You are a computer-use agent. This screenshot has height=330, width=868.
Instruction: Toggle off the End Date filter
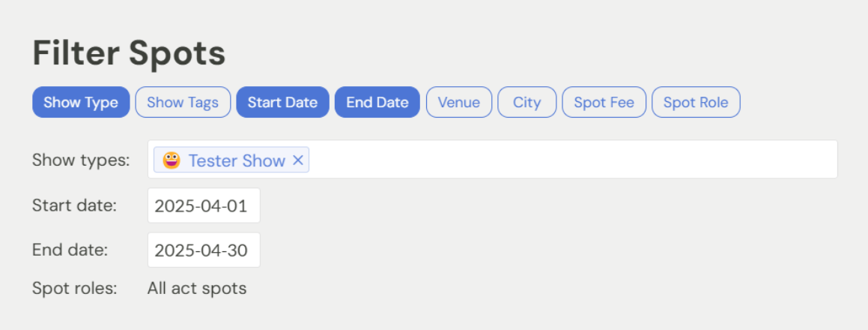pos(377,103)
